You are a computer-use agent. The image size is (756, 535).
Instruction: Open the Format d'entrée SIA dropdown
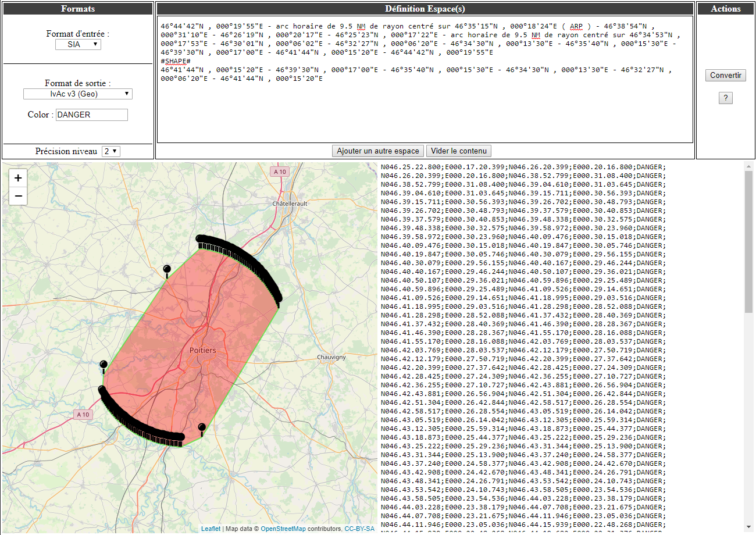pos(78,44)
